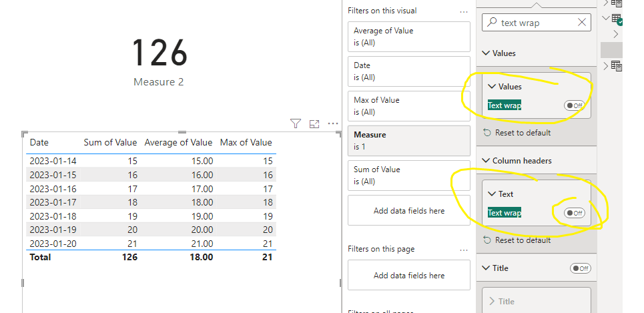The width and height of the screenshot is (644, 313).
Task: Open the Sum of Value filter card
Action: [408, 176]
